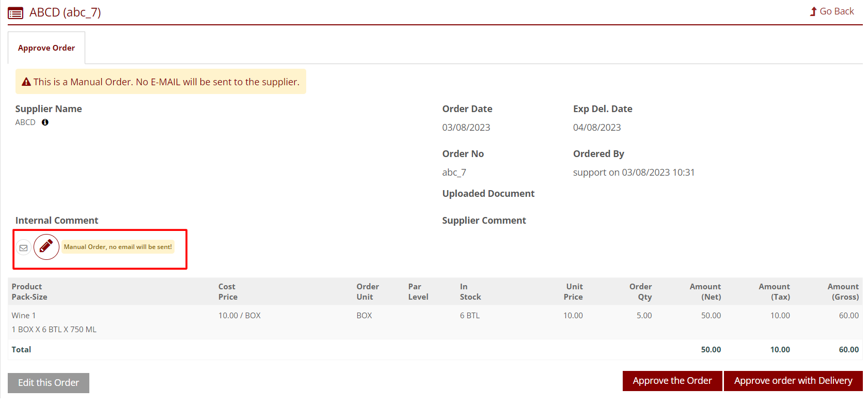This screenshot has height=404, width=868.
Task: Switch to the Approve Order tab
Action: click(46, 48)
